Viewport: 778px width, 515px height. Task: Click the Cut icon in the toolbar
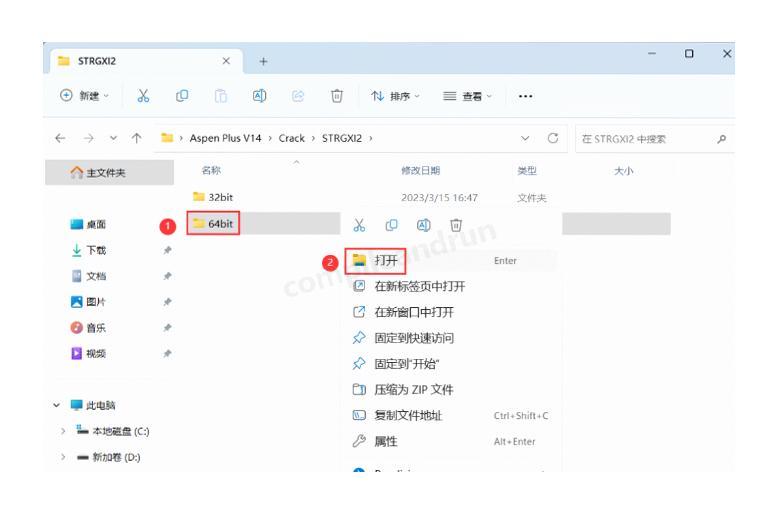143,96
